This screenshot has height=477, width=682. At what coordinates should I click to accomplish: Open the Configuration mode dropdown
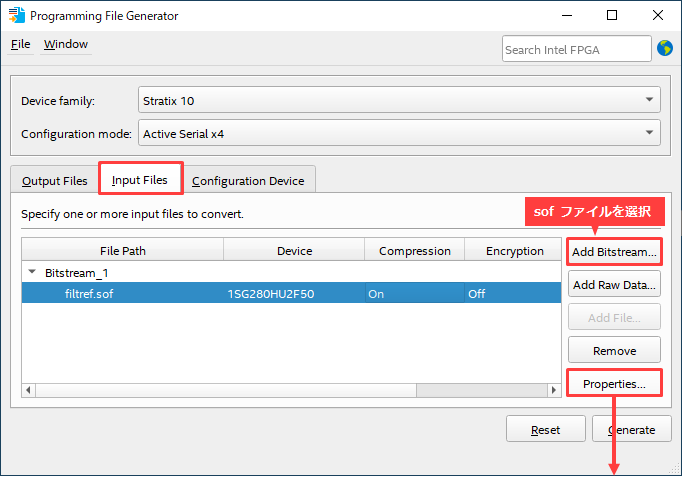(398, 132)
